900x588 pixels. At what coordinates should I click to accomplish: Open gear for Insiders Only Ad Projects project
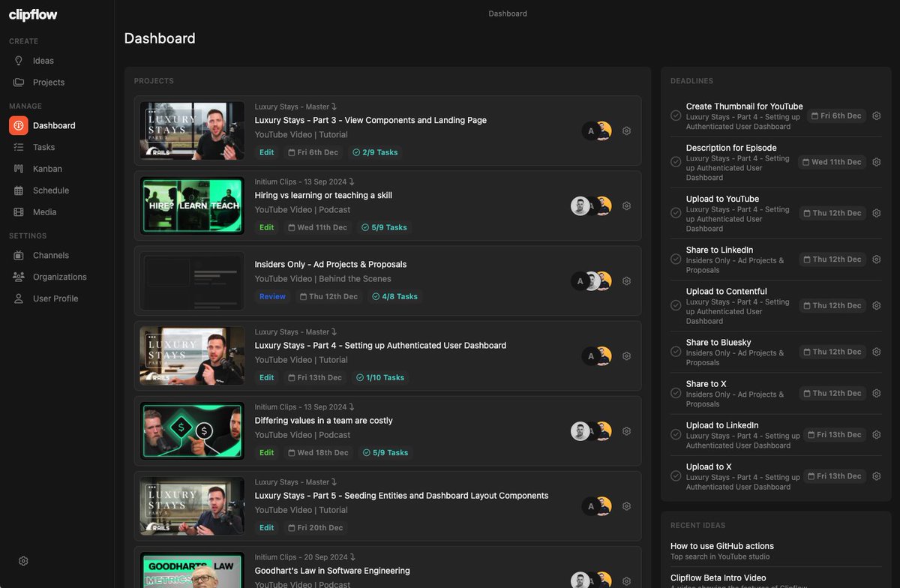(627, 280)
